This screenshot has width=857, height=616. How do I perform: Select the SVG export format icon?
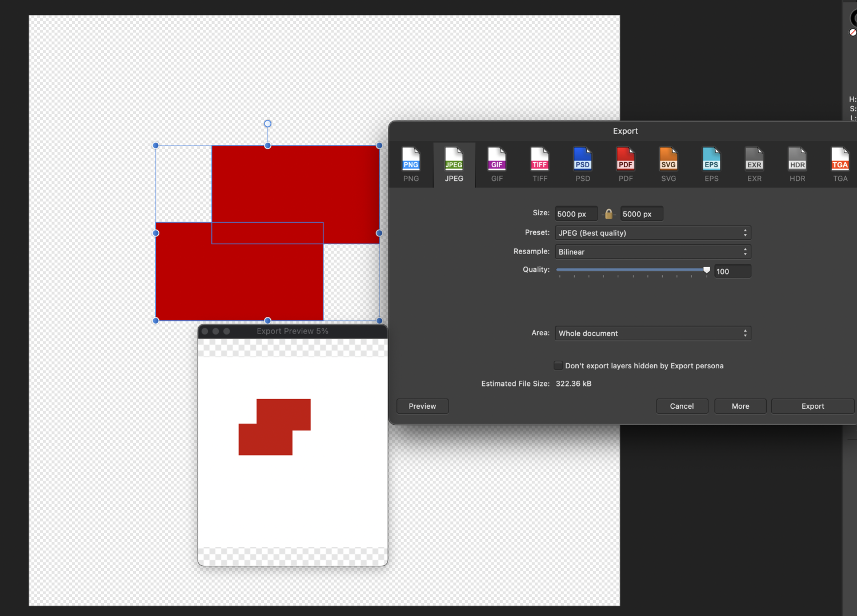click(x=668, y=164)
